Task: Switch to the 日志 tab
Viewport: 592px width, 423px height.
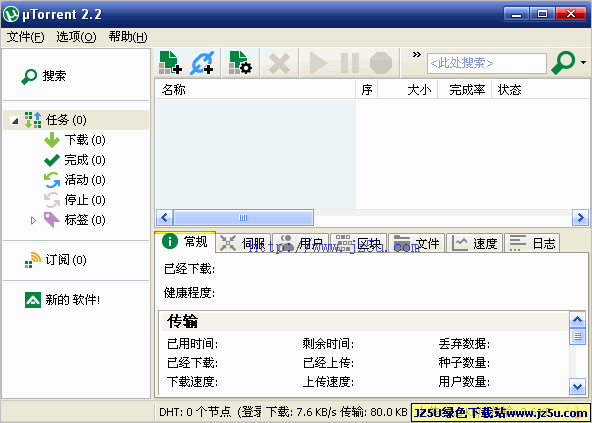Action: click(x=532, y=243)
